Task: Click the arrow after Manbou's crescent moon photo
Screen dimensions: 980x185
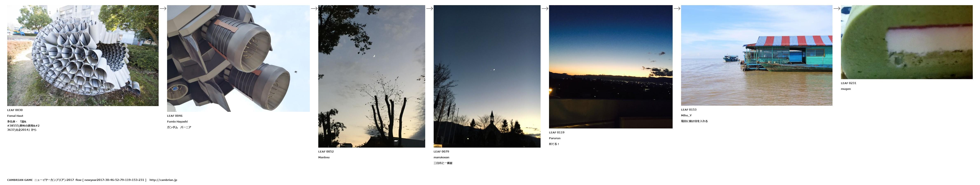Action: [x=430, y=8]
